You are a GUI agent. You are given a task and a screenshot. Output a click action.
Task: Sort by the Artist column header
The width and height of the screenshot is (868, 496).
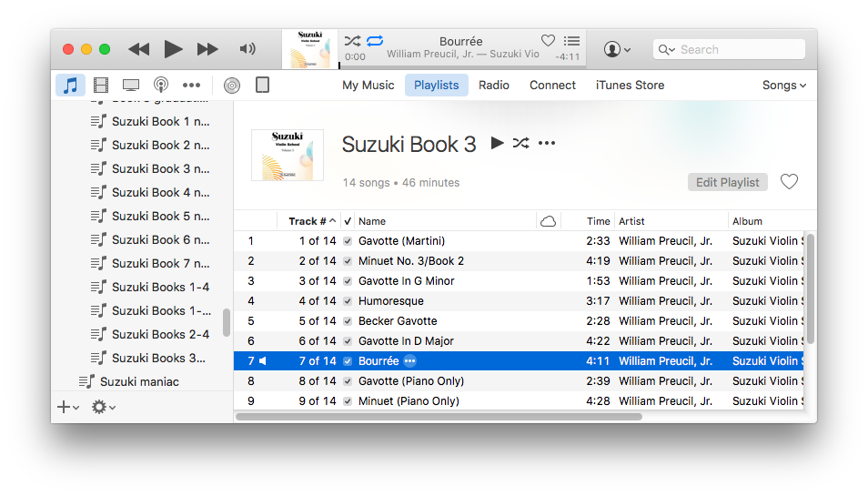671,221
